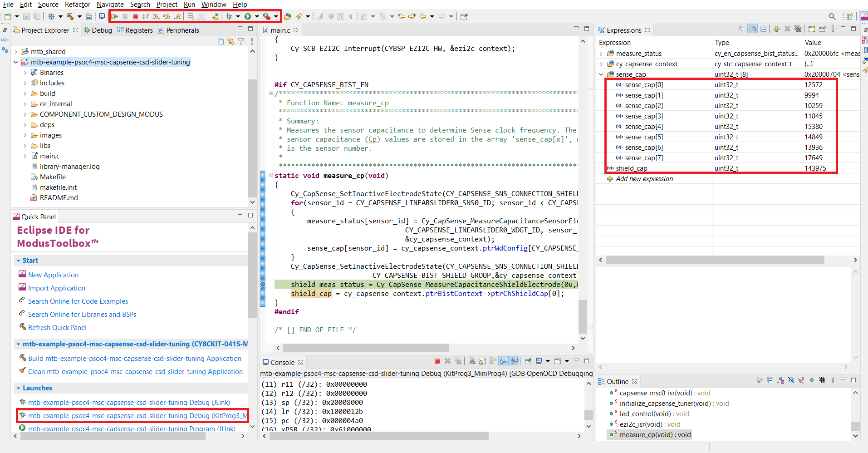
Task: Click the External Tools run icon
Action: click(267, 17)
